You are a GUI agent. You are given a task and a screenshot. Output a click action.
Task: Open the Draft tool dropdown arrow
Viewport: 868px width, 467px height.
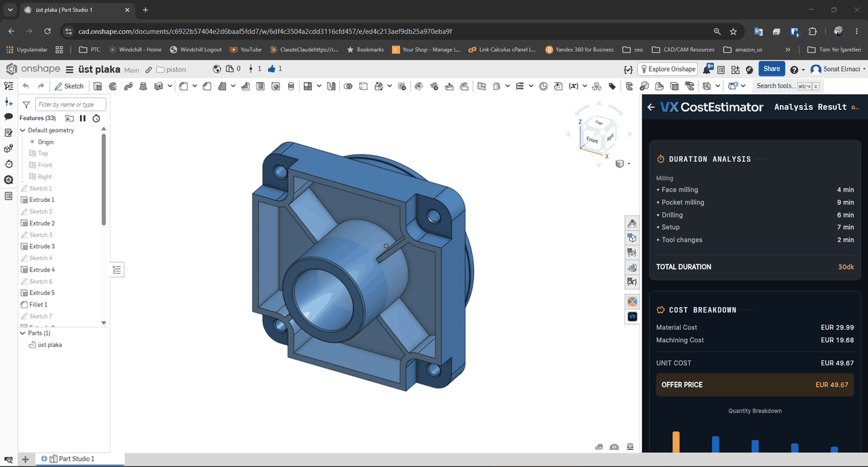pyautogui.click(x=233, y=86)
